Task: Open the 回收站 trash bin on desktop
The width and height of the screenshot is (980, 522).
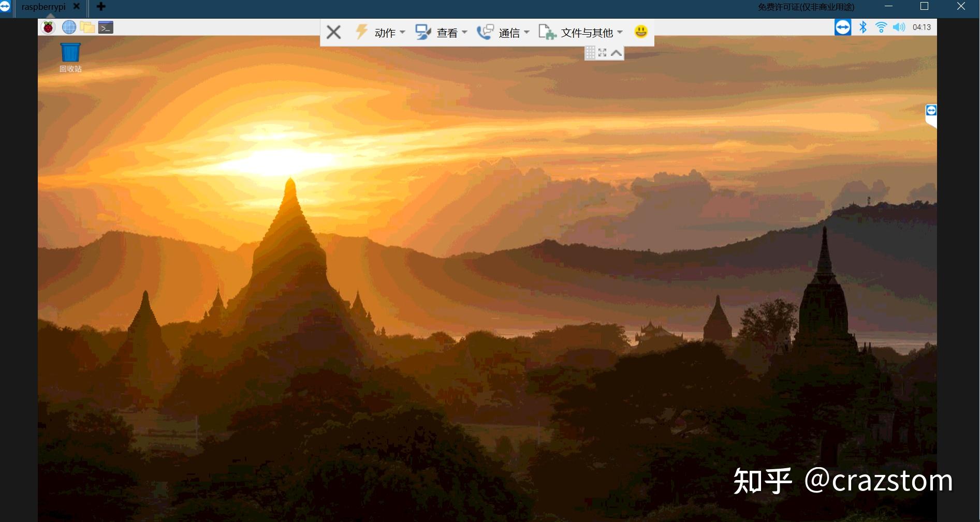Action: [x=70, y=53]
